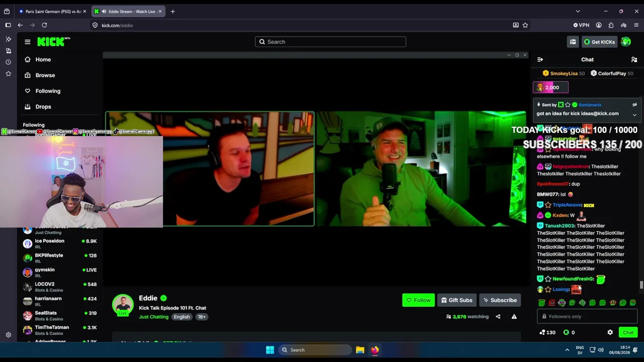Screen dimensions: 644x362
Task: Open Just Chatting category link
Action: point(153,317)
